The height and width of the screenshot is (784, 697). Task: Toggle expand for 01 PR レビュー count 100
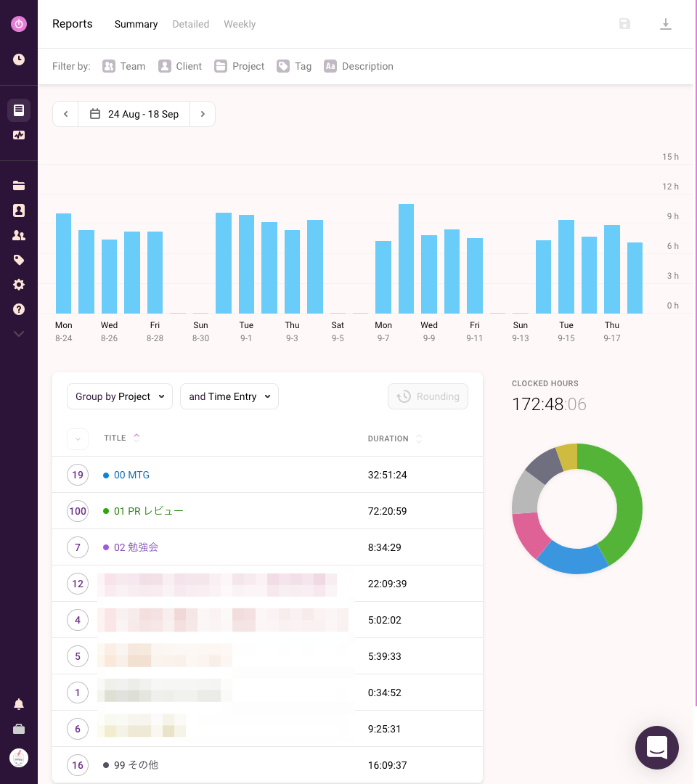tap(78, 511)
